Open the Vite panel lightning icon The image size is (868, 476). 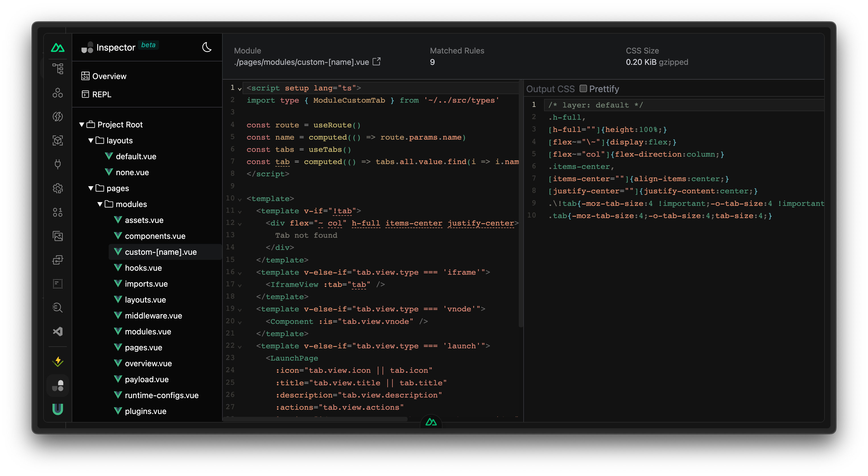click(x=58, y=361)
